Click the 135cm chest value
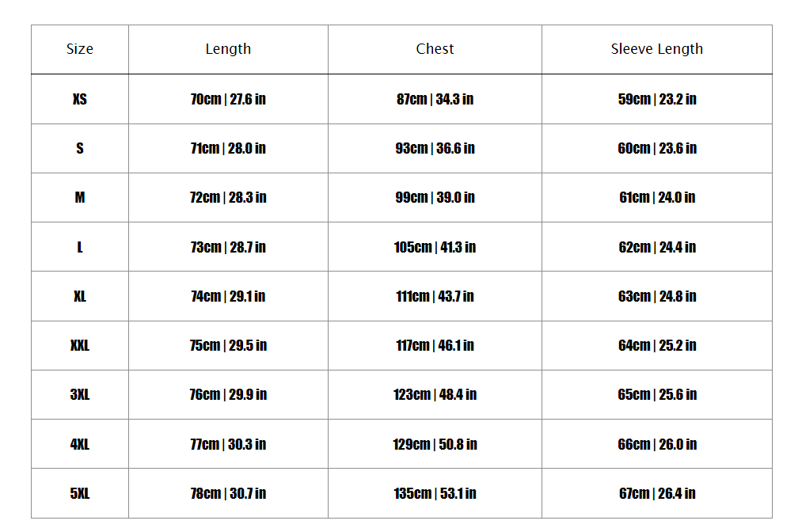Screen dimensions: 802x532 435,493
